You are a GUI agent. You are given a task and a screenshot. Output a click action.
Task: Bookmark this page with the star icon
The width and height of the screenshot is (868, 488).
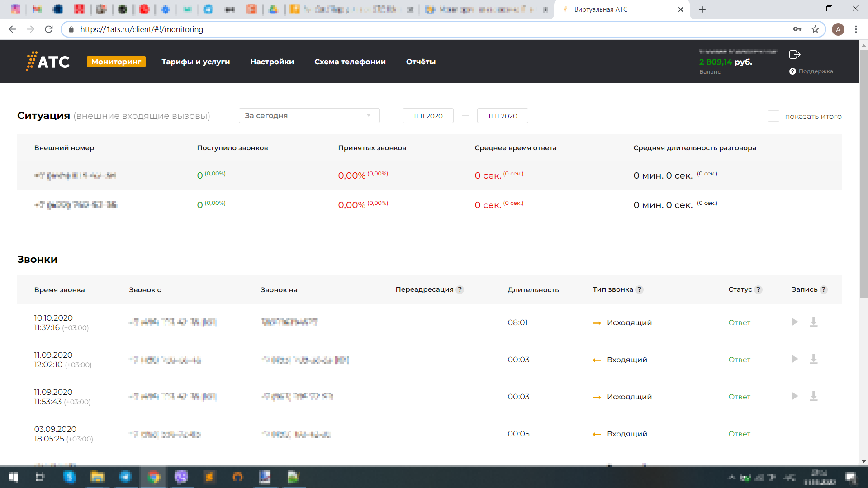click(x=815, y=29)
